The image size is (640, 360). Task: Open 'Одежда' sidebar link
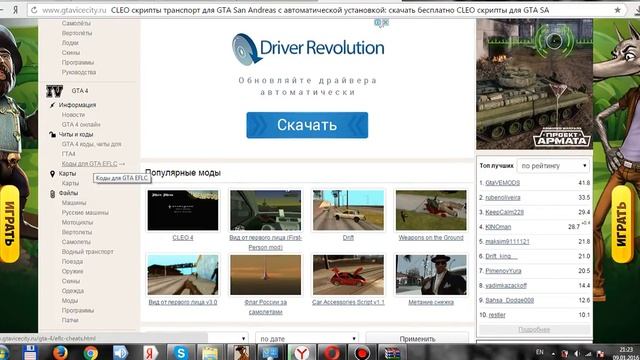[73, 291]
